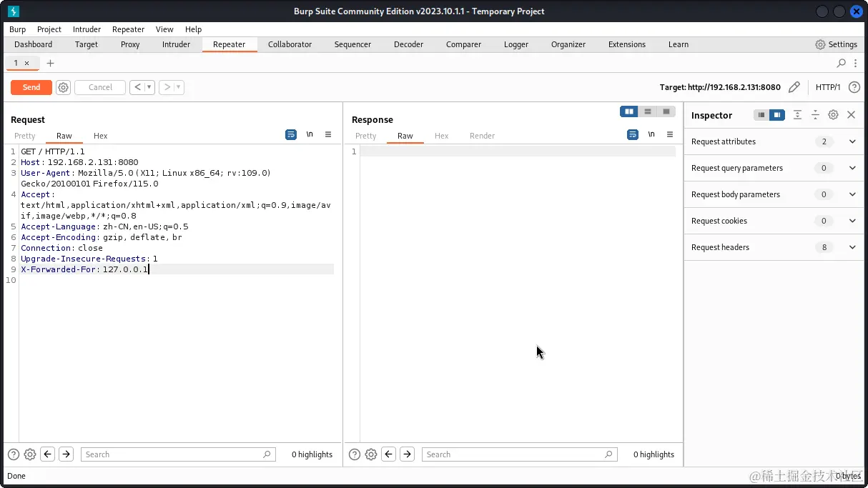
Task: Send the request
Action: tap(31, 87)
